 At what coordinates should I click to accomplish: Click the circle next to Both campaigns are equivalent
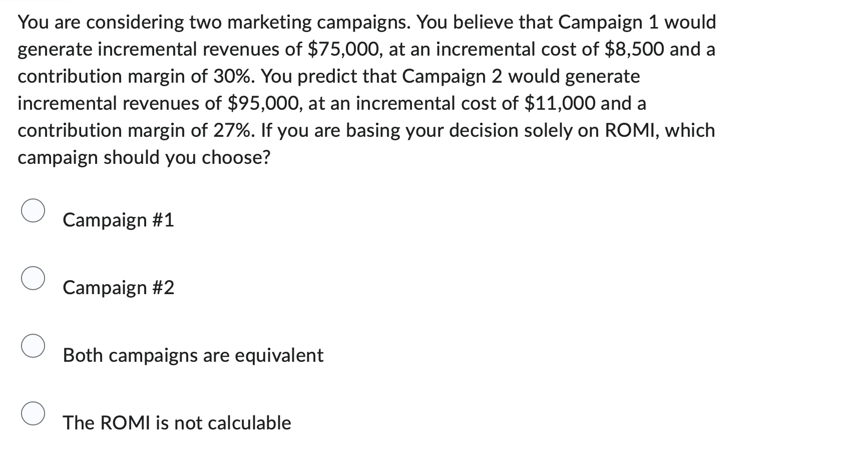[33, 347]
